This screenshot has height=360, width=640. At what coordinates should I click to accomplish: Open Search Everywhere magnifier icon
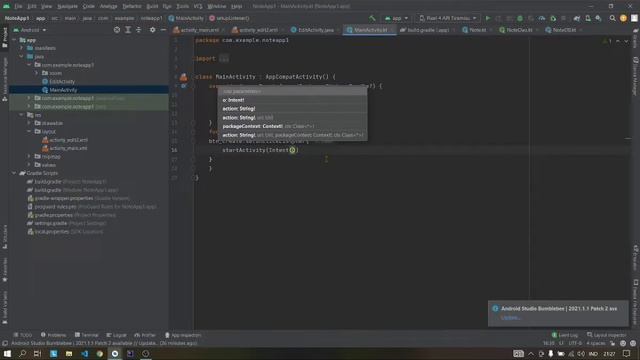pyautogui.click(x=612, y=18)
